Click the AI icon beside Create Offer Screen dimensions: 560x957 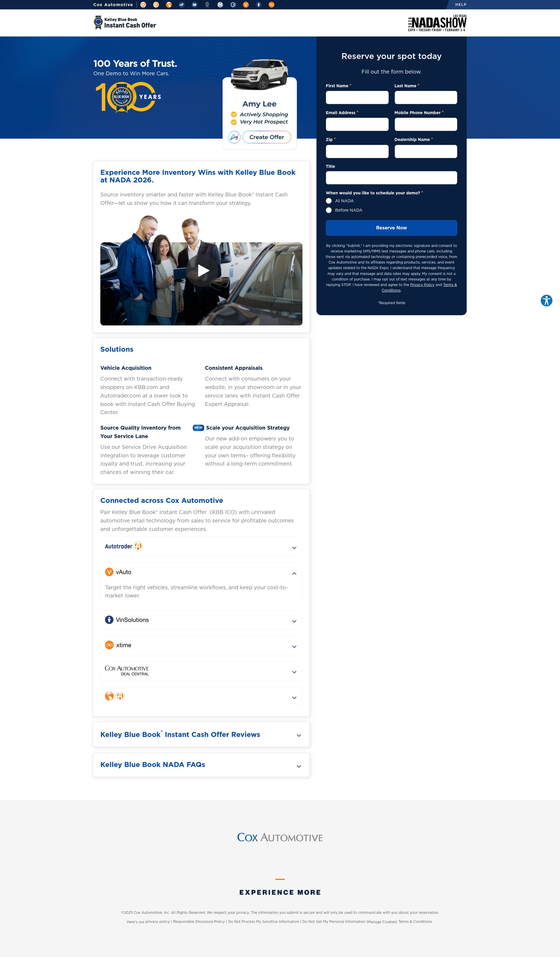[235, 137]
